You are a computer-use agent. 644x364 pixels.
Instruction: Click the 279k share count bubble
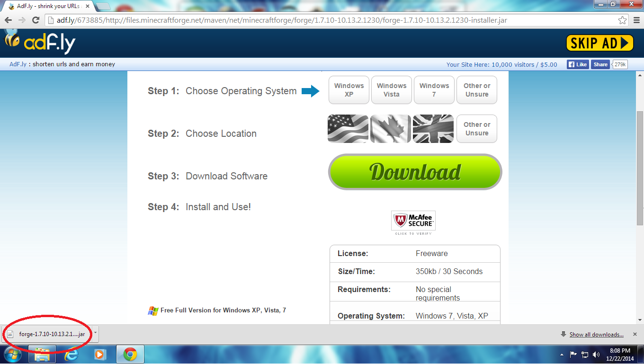click(x=620, y=64)
